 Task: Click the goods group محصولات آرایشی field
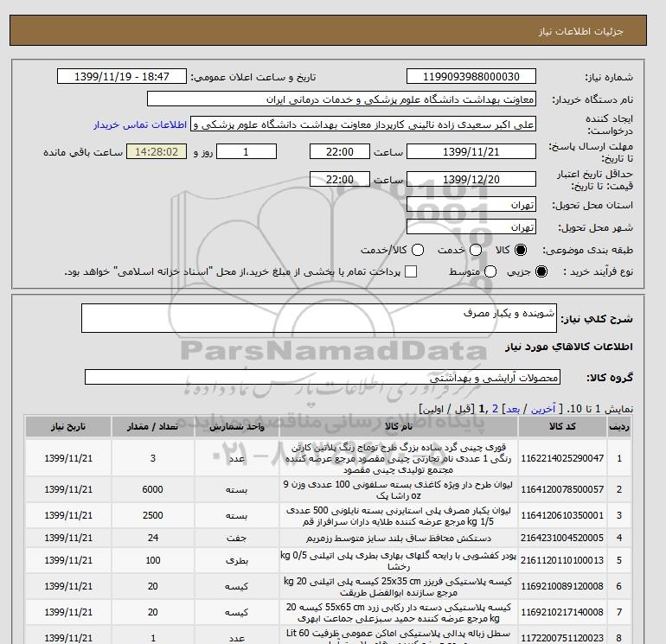point(323,377)
